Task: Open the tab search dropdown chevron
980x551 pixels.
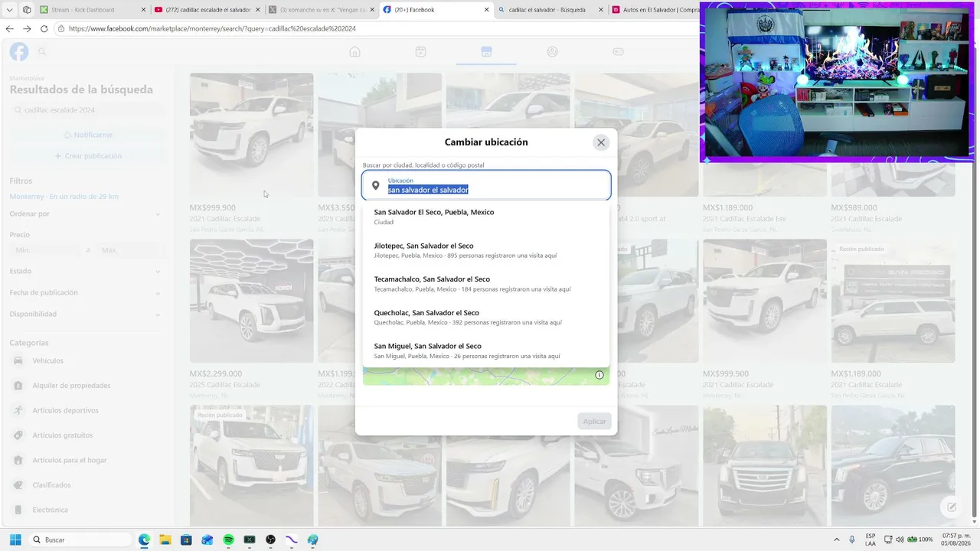Action: [x=10, y=10]
